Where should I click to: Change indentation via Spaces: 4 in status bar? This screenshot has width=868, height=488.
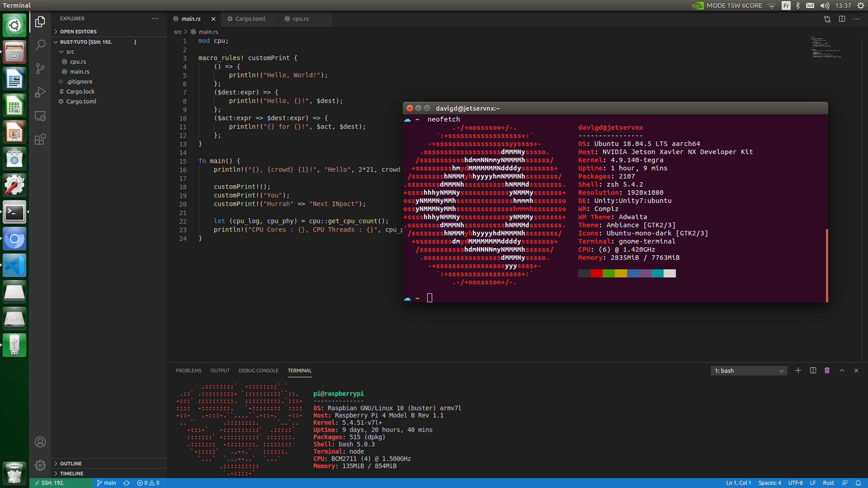pyautogui.click(x=769, y=483)
